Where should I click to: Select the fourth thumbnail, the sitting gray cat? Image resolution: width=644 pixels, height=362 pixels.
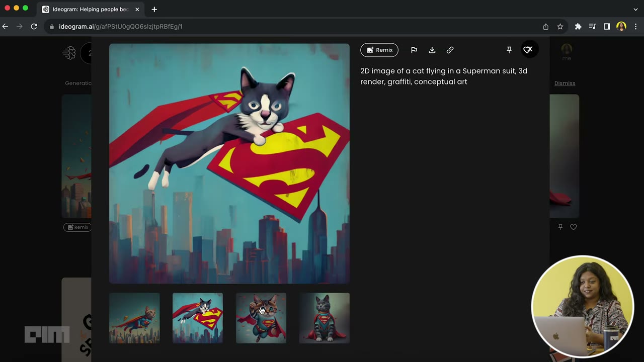pyautogui.click(x=325, y=318)
